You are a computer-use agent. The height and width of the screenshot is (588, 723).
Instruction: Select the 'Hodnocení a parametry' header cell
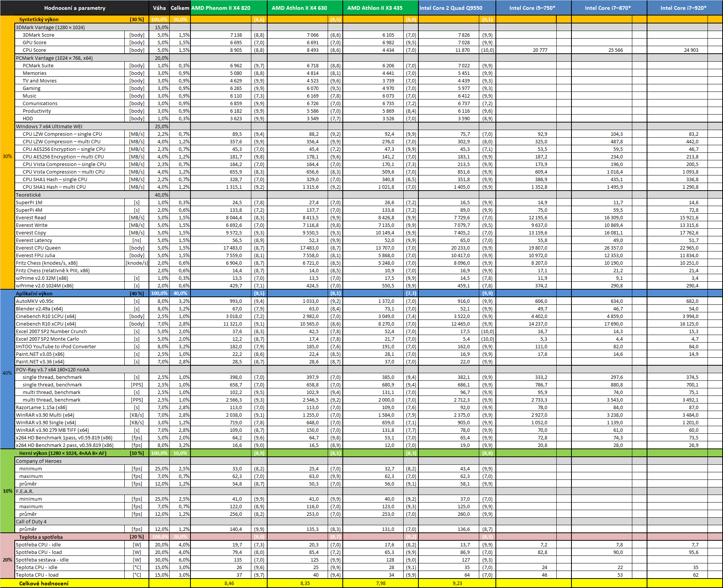point(75,8)
